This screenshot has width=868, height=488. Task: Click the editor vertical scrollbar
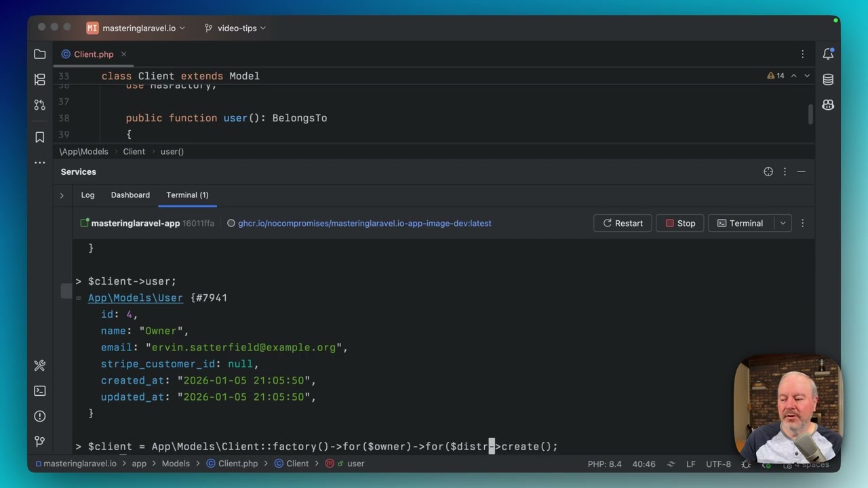pyautogui.click(x=810, y=114)
